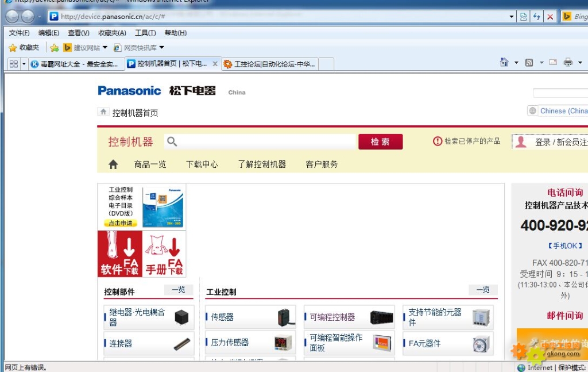The height and width of the screenshot is (372, 588).
Task: Open the address bar history dropdown arrow
Action: (x=511, y=17)
